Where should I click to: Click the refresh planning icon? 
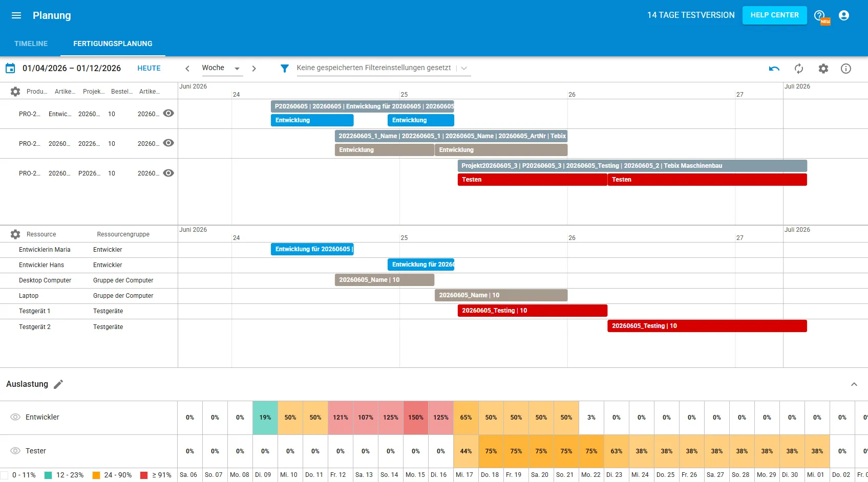coord(799,69)
